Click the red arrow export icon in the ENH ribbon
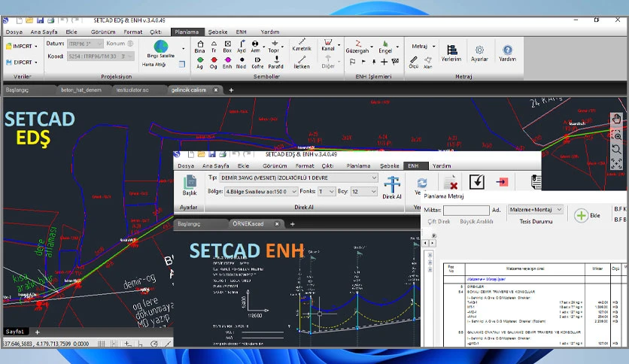The width and height of the screenshot is (629, 364). tap(501, 182)
